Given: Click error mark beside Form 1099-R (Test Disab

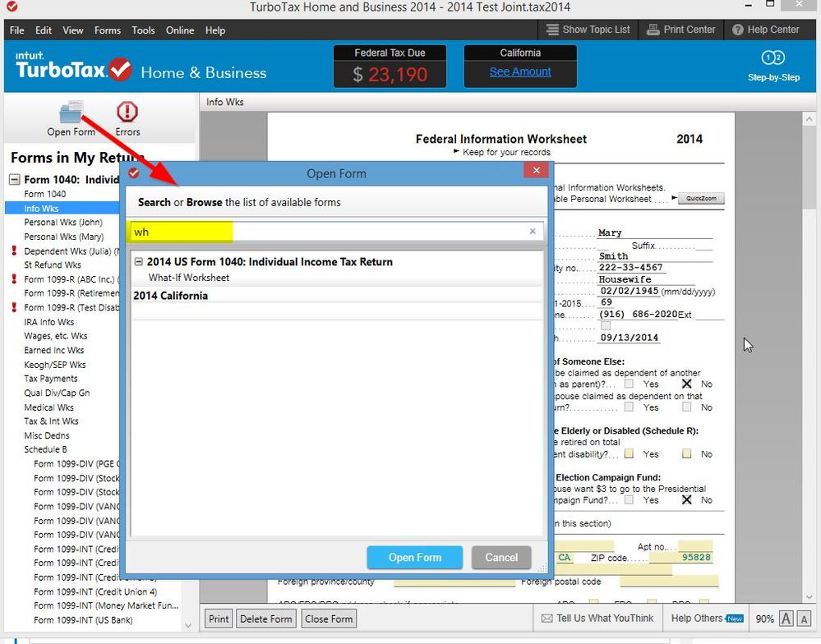Looking at the screenshot, I should point(14,307).
